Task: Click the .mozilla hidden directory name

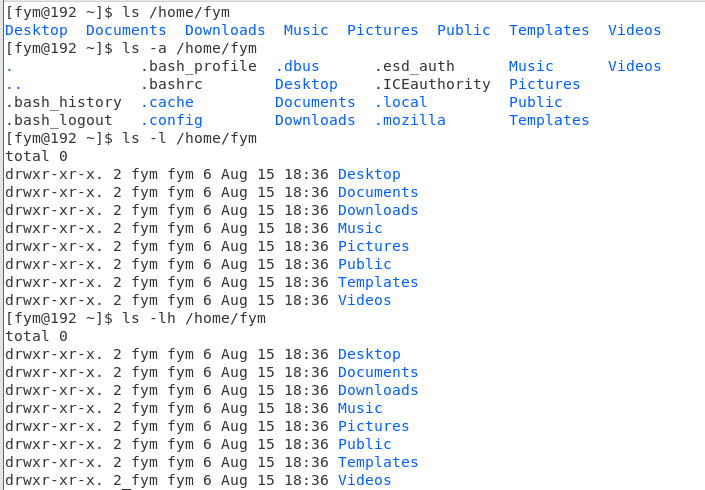Action: click(x=410, y=120)
